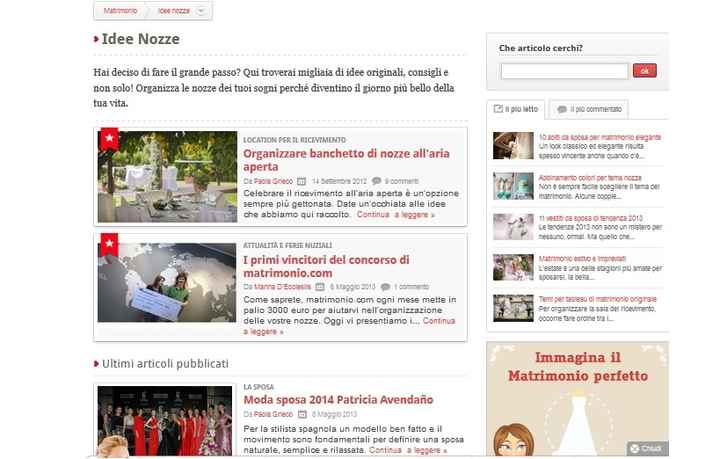Open the Idee nozze breadcrumb link

pyautogui.click(x=174, y=11)
